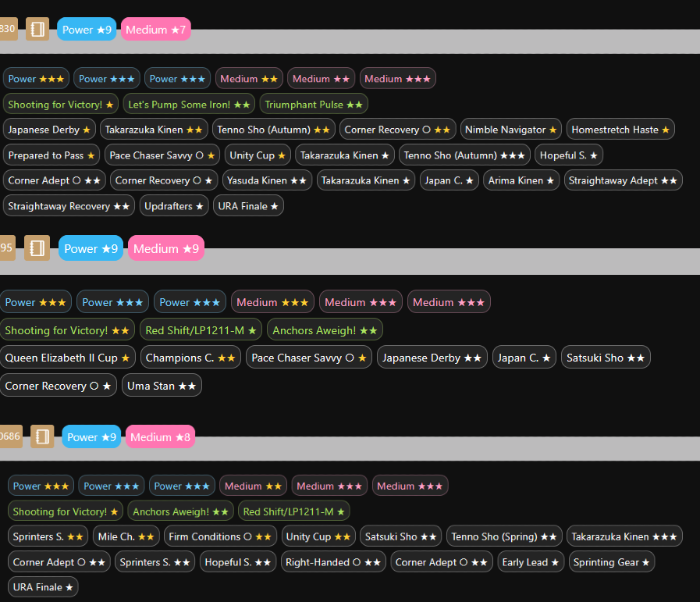This screenshot has width=700, height=602.
Task: Click the Corner Recovery ○ ★★ chip
Action: 398,130
